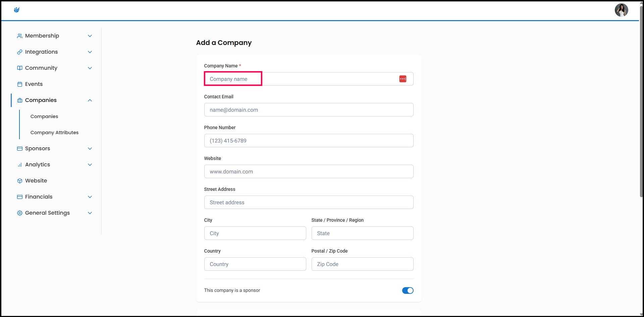Collapse the Companies section chevron
This screenshot has height=317, width=644.
pyautogui.click(x=90, y=100)
